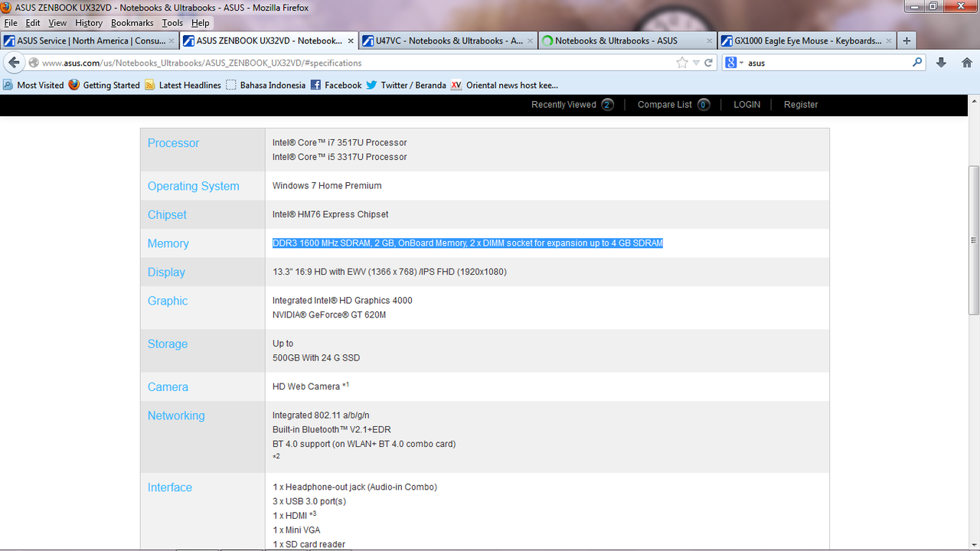
Task: Open the History menu
Action: coord(89,23)
